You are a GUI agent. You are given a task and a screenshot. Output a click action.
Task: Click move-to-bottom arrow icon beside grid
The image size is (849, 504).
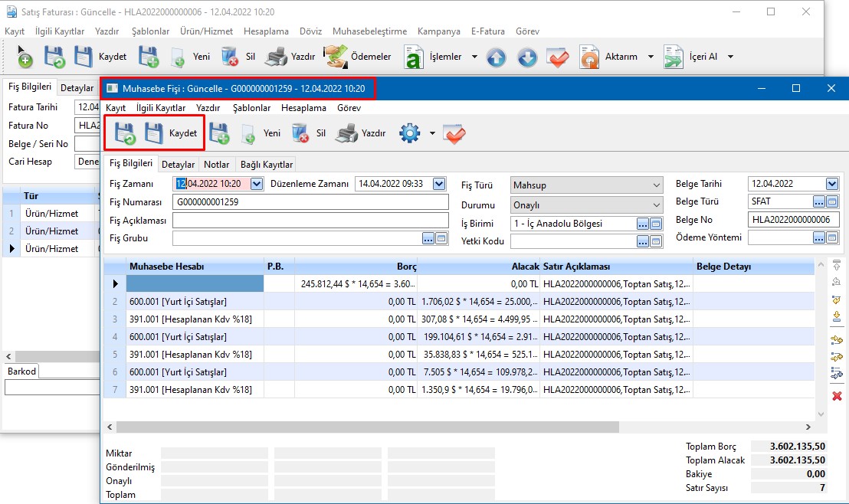[x=837, y=316]
